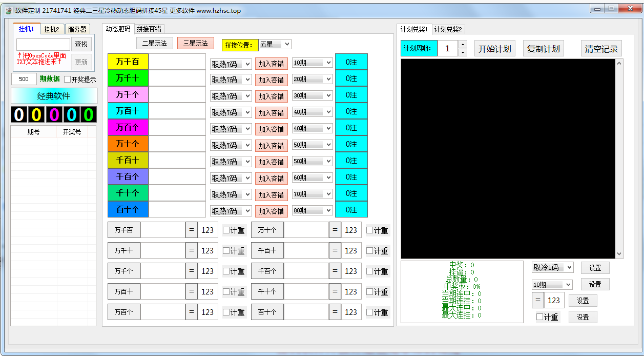The width and height of the screenshot is (644, 356).
Task: Click the yellow 万千百 swatch
Action: pyautogui.click(x=128, y=62)
